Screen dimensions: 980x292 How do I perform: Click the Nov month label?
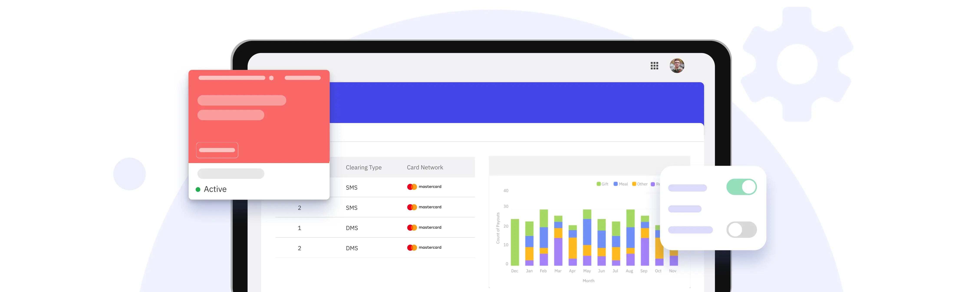point(673,271)
